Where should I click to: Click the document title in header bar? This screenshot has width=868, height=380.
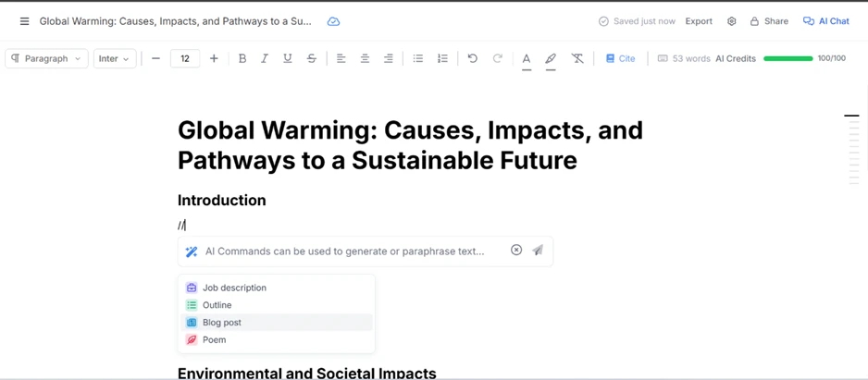click(176, 21)
